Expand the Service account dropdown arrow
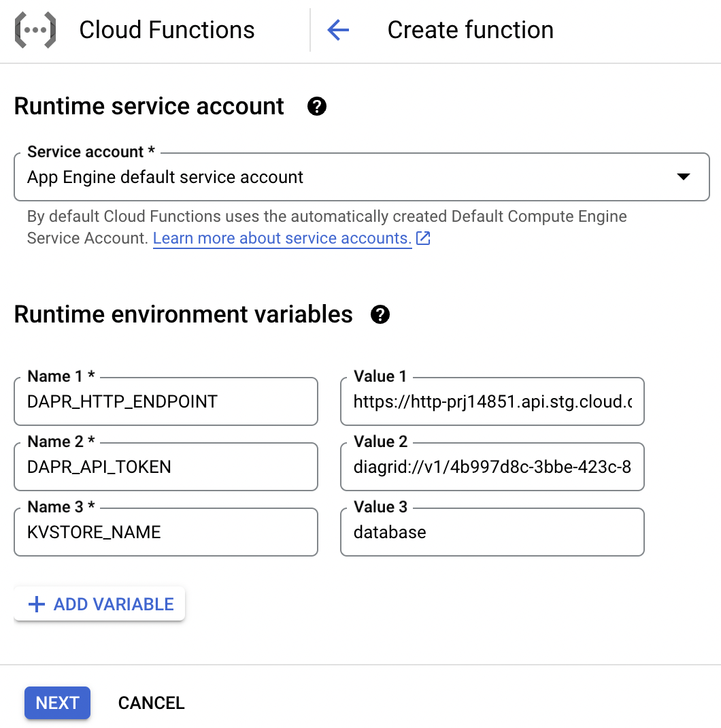This screenshot has width=721, height=728. [x=684, y=177]
